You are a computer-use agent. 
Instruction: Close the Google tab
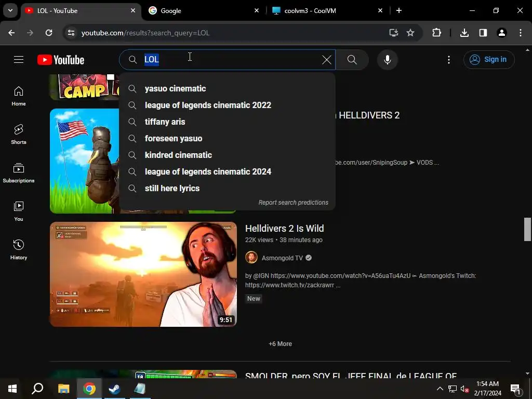257,11
